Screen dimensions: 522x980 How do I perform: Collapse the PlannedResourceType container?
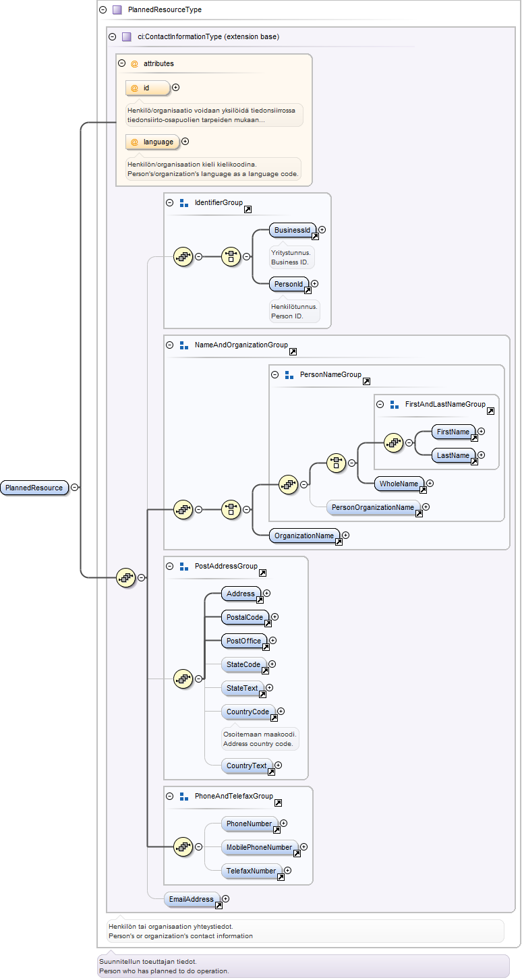point(103,10)
